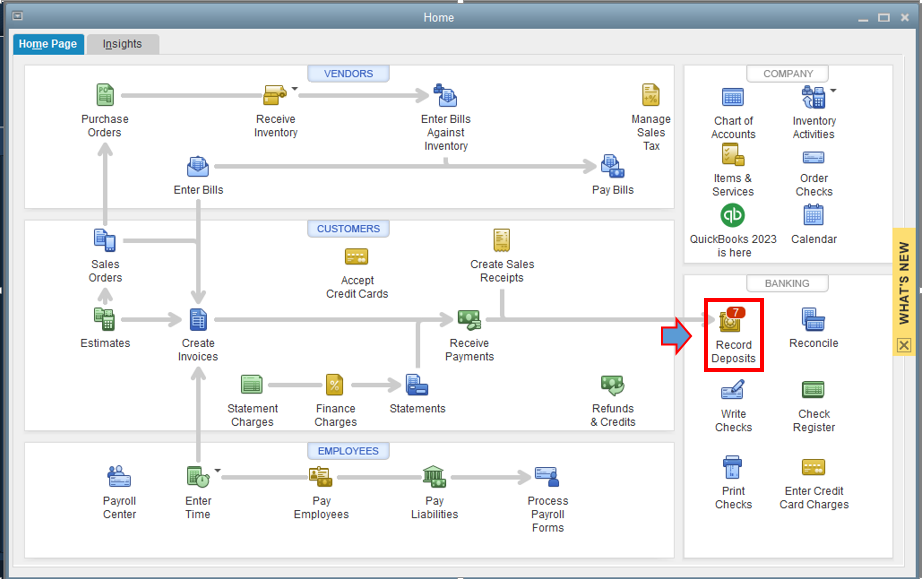This screenshot has width=922, height=579.
Task: Click the CUSTOMERS section button
Action: coord(348,229)
